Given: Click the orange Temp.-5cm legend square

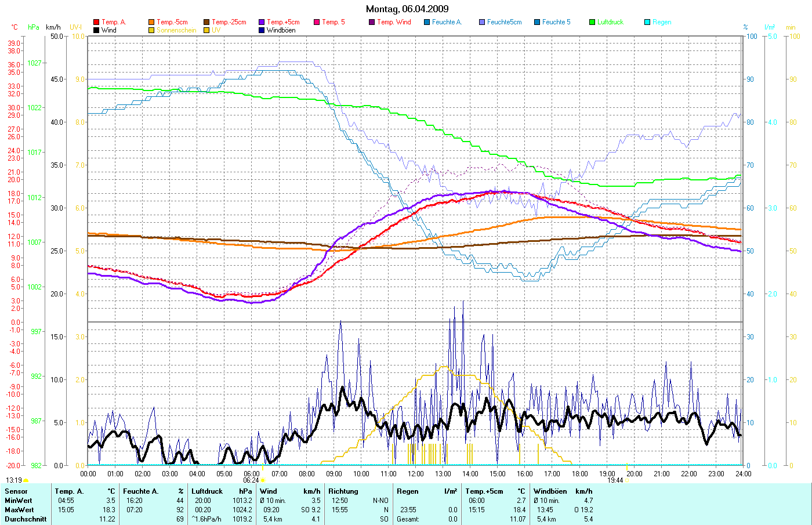Looking at the screenshot, I should pos(151,22).
